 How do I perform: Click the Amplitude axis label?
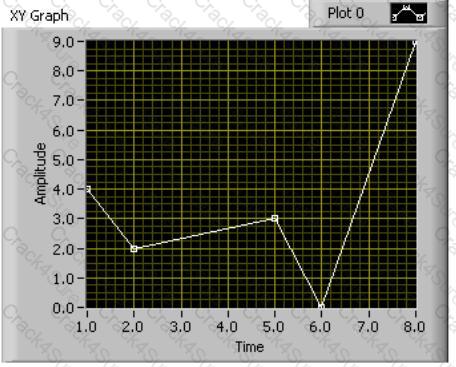pos(41,173)
